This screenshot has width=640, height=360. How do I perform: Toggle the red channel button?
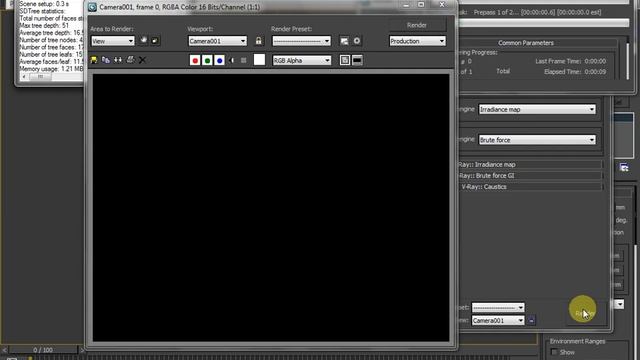click(195, 60)
